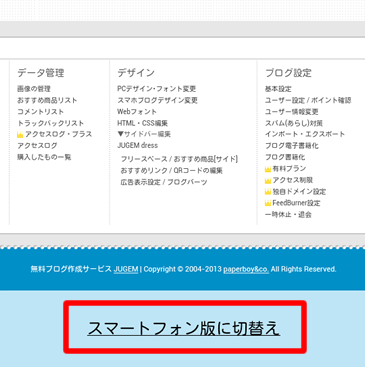365x367 pixels.
Task: Open アクセス制限 link
Action: [x=293, y=180]
